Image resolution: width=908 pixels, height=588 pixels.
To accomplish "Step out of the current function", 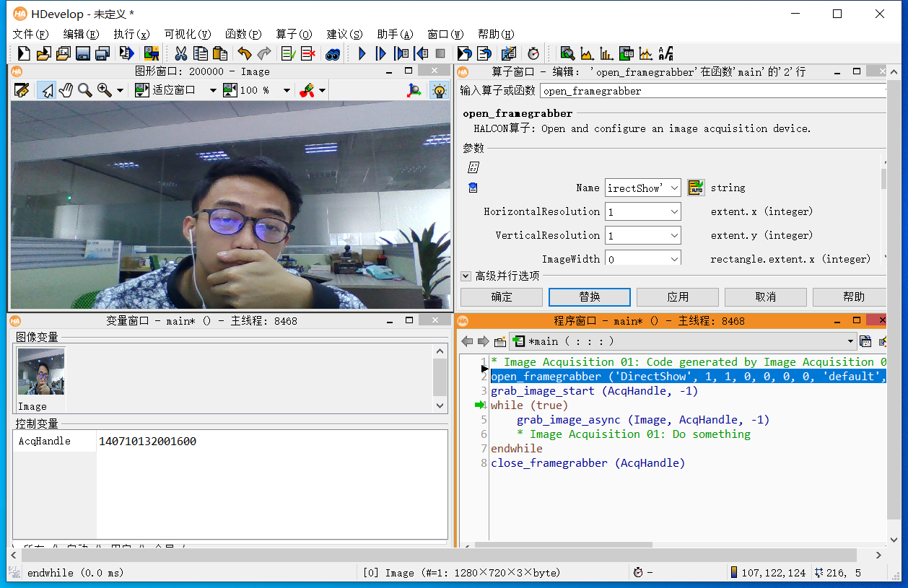I will point(421,53).
